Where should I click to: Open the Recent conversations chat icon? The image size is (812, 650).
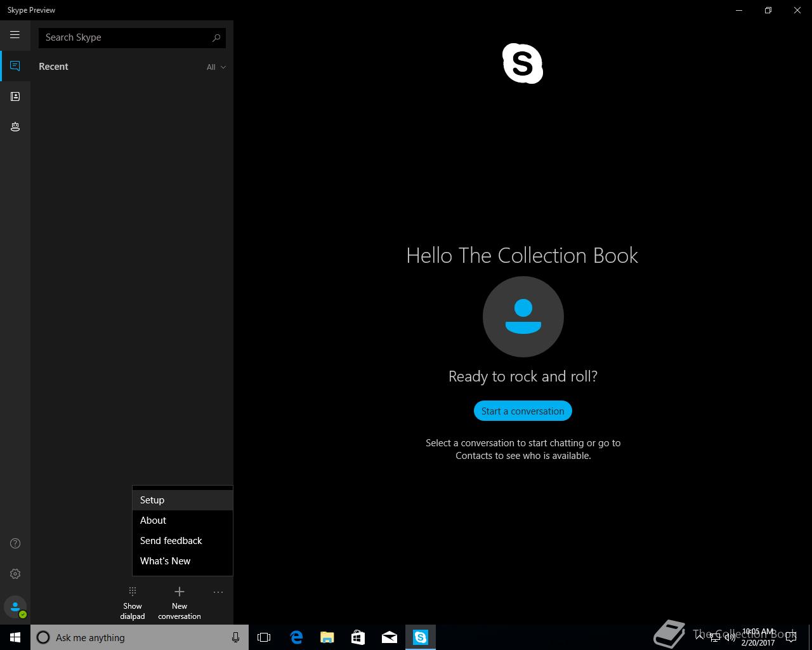coord(15,66)
